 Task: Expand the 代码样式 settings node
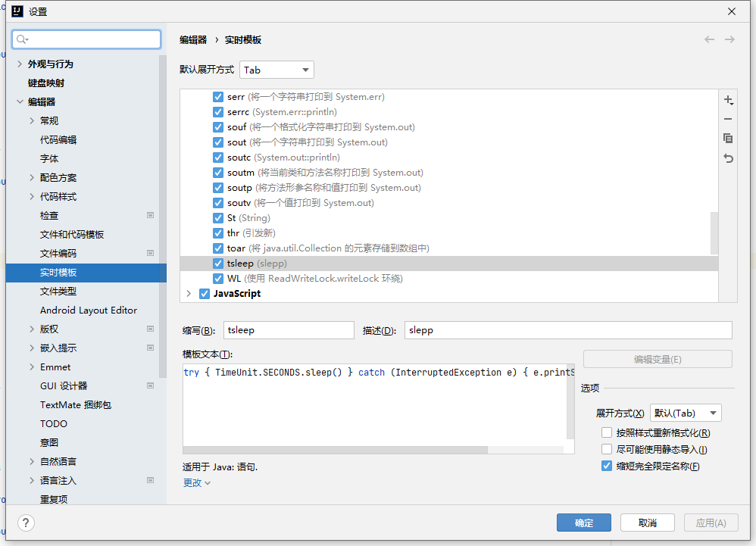[32, 197]
